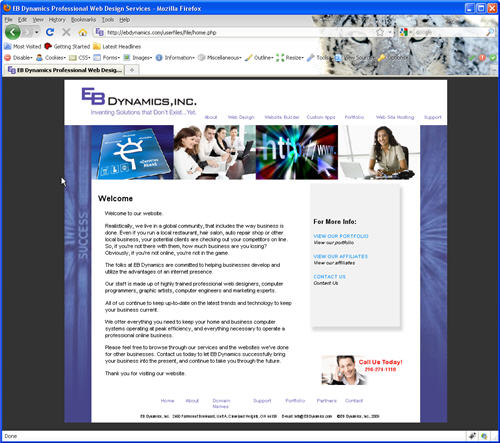This screenshot has height=443, width=500.
Task: Open the Disable menu in Web Developer toolbar
Action: (x=18, y=58)
